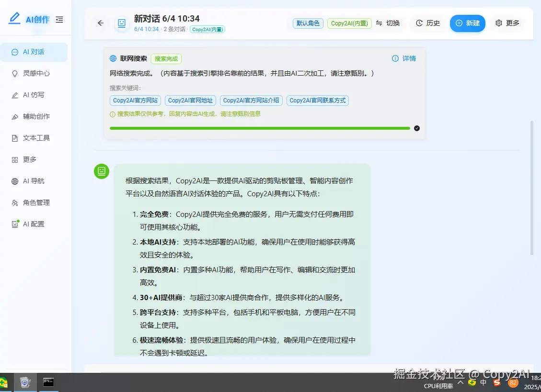Click keyword tag Copy2AI官方网站介绍
The image size is (541, 392).
pyautogui.click(x=251, y=101)
